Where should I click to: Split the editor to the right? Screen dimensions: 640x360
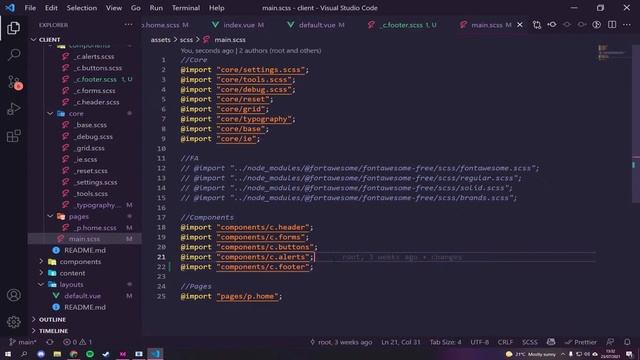click(x=612, y=25)
